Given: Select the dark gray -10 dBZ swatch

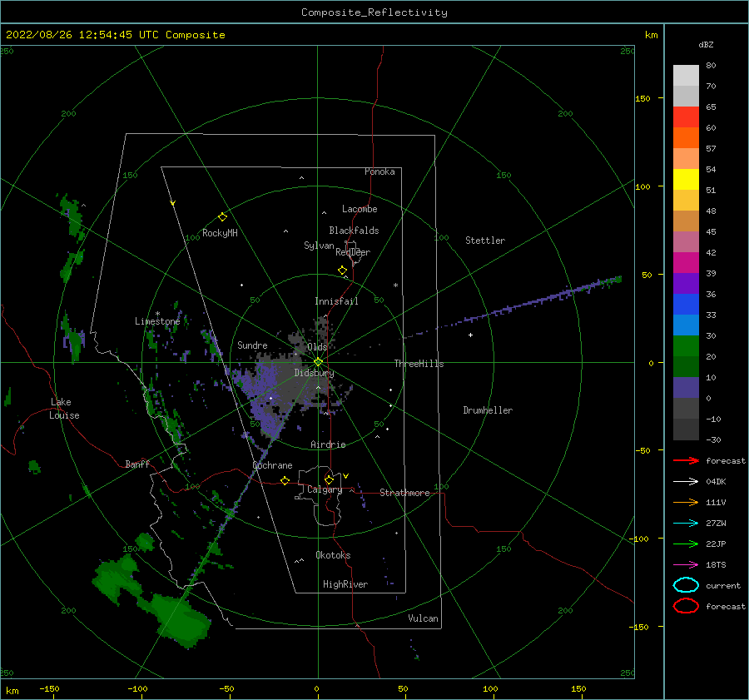Looking at the screenshot, I should pyautogui.click(x=687, y=429).
